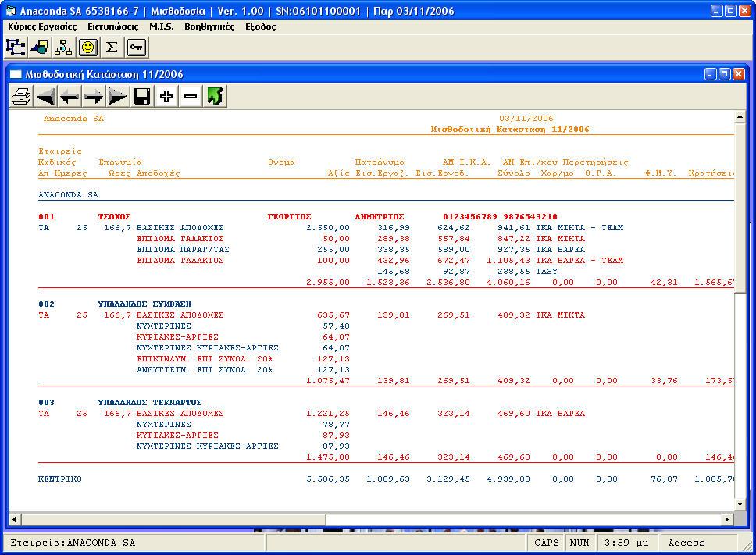
Task: Click the Sigma totals icon
Action: pyautogui.click(x=112, y=48)
